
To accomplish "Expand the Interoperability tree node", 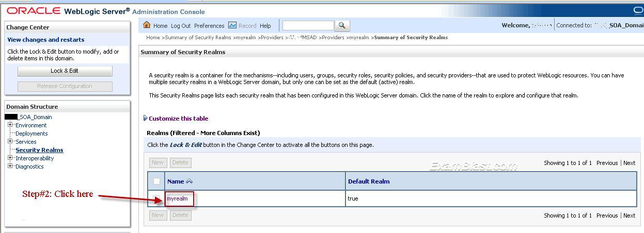I will pyautogui.click(x=10, y=158).
